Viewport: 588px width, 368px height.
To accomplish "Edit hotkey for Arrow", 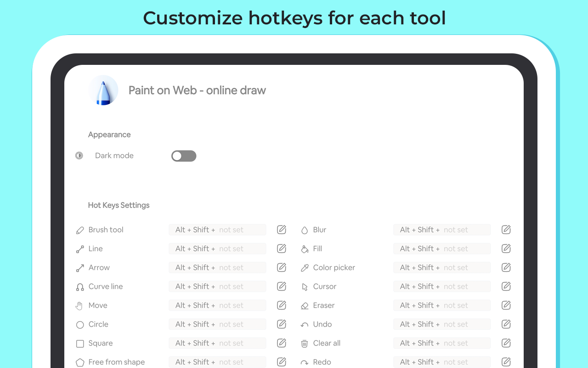I will click(282, 267).
